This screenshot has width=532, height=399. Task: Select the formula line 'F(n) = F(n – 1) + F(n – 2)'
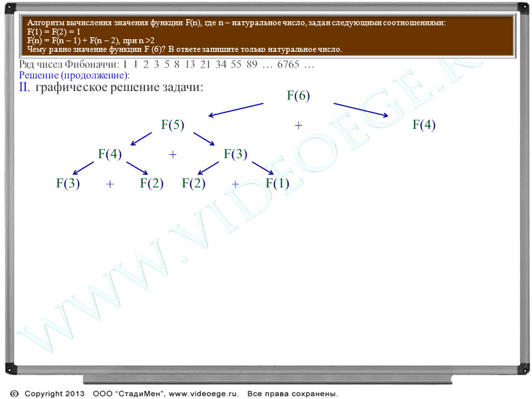coord(74,41)
